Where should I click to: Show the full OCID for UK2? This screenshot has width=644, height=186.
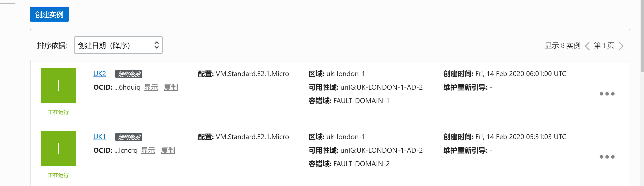[151, 87]
